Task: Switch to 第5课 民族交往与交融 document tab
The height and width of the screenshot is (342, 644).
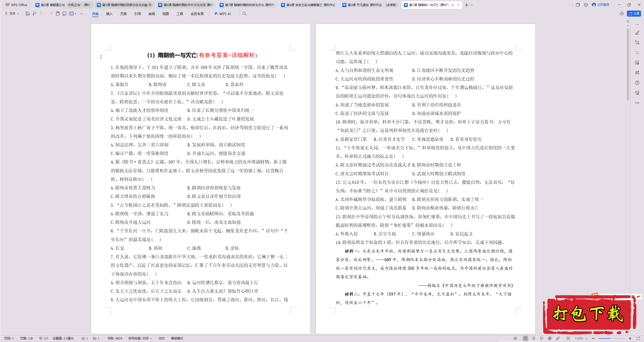Action: [x=125, y=5]
